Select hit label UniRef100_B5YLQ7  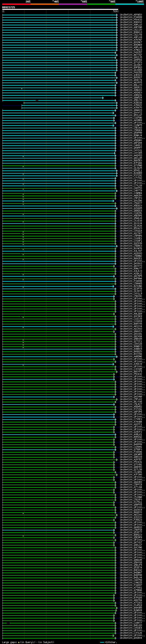click(x=131, y=115)
